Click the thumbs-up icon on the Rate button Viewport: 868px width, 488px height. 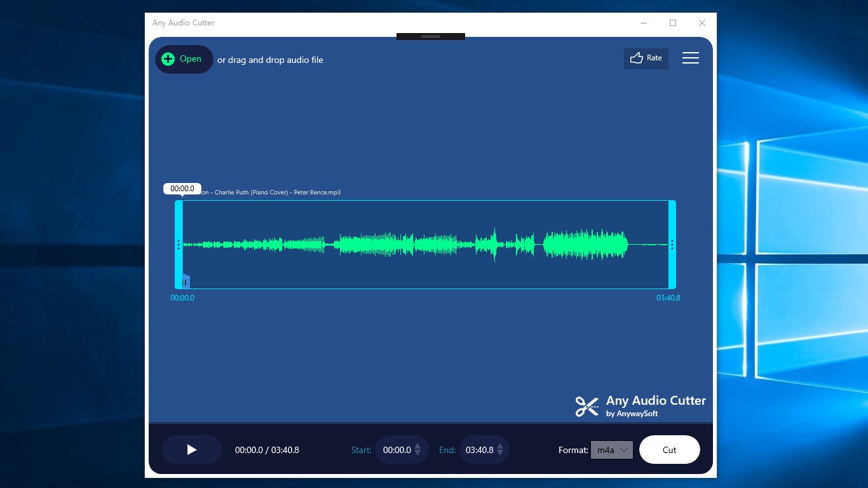(x=635, y=58)
